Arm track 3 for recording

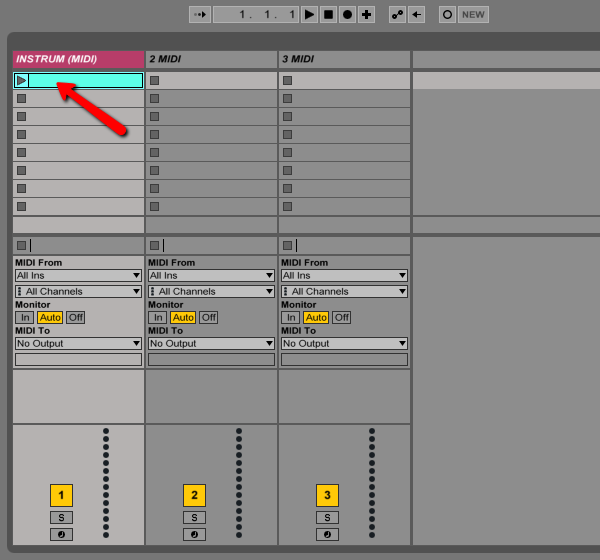pyautogui.click(x=327, y=534)
